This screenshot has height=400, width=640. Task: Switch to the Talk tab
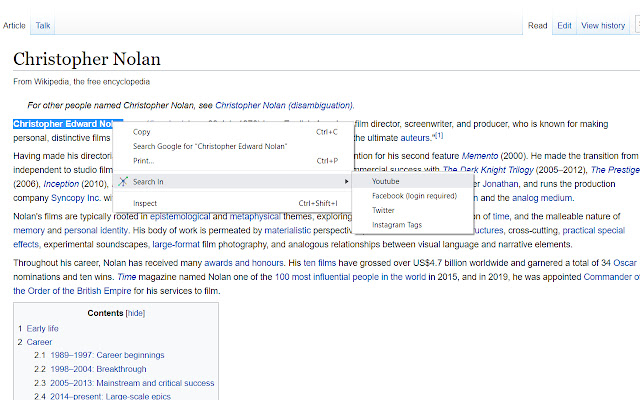[x=44, y=25]
